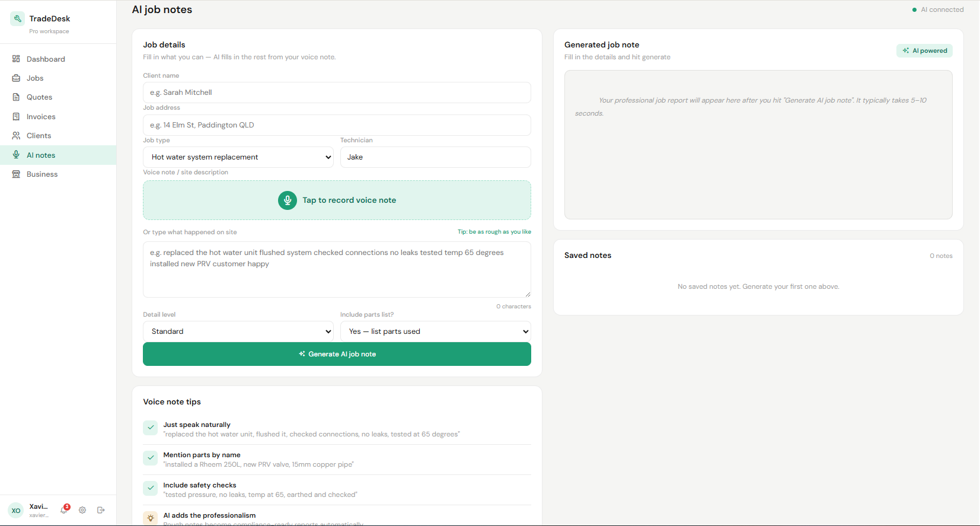Click the 'Include safety checks' tip title

tap(200, 485)
